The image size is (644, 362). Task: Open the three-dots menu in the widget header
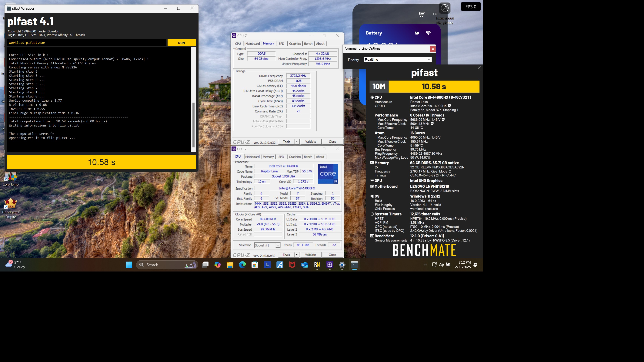pos(435,14)
